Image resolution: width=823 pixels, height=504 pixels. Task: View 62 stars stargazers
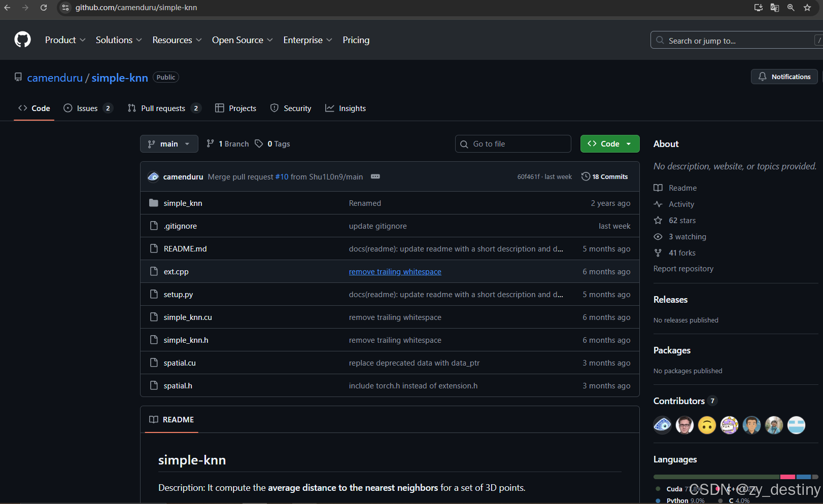pyautogui.click(x=682, y=220)
